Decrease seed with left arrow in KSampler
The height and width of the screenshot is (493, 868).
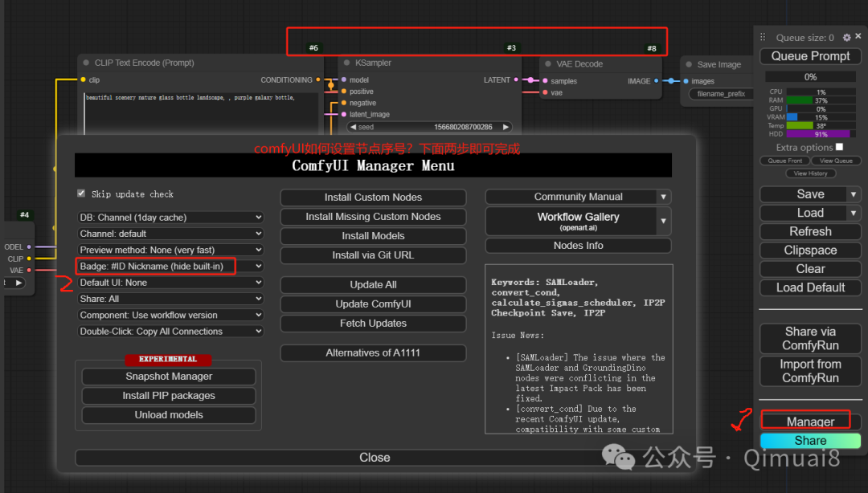click(x=353, y=127)
